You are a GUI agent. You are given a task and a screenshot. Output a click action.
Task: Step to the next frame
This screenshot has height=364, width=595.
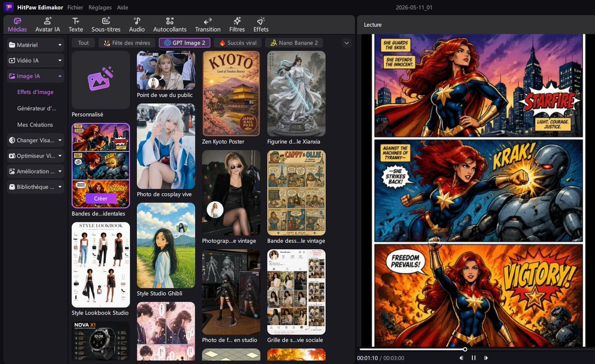point(486,358)
